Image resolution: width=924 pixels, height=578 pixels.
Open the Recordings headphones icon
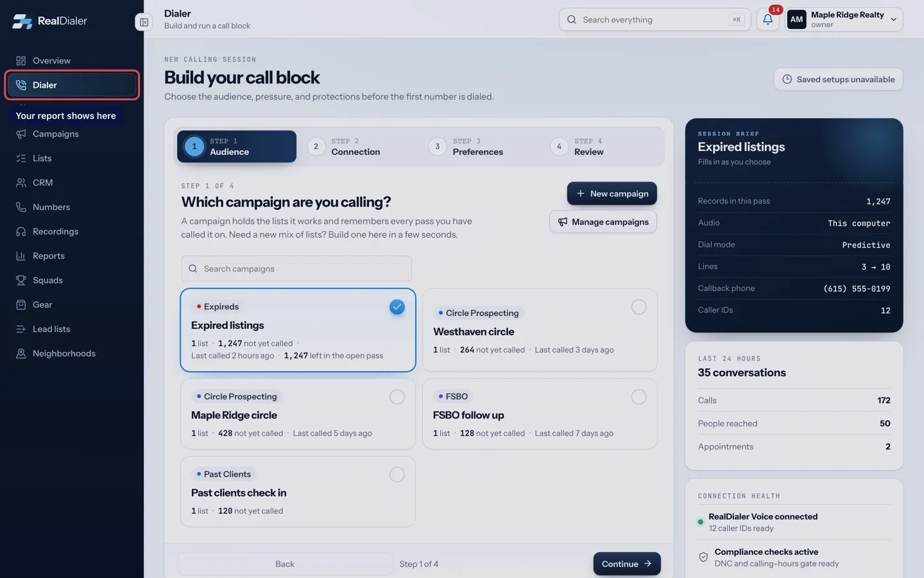point(21,231)
